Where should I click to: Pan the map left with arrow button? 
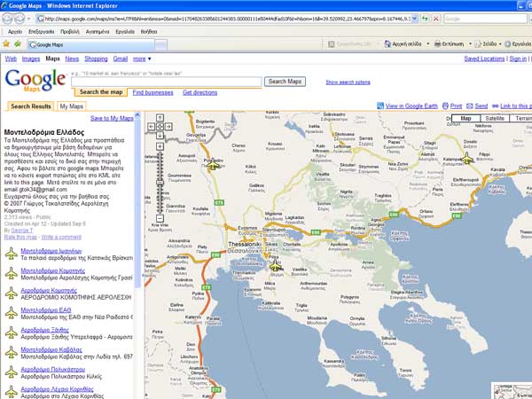[x=153, y=127]
